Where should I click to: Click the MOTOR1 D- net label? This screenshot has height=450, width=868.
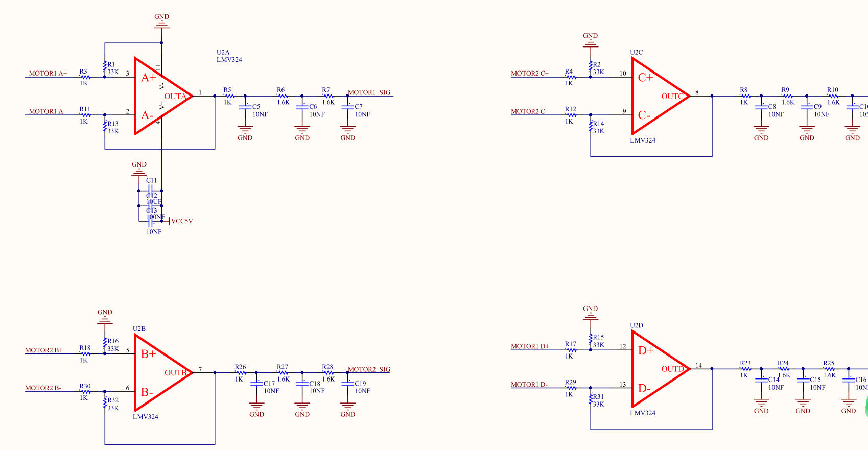coord(529,385)
